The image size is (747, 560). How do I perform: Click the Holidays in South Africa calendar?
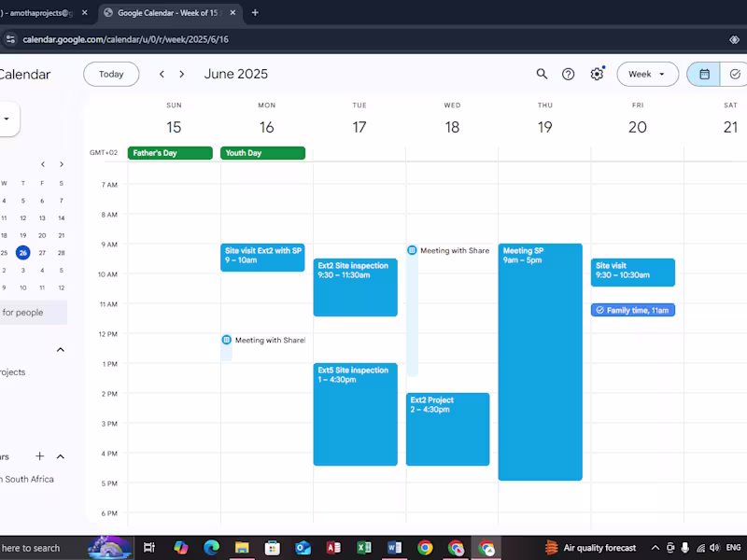point(28,479)
